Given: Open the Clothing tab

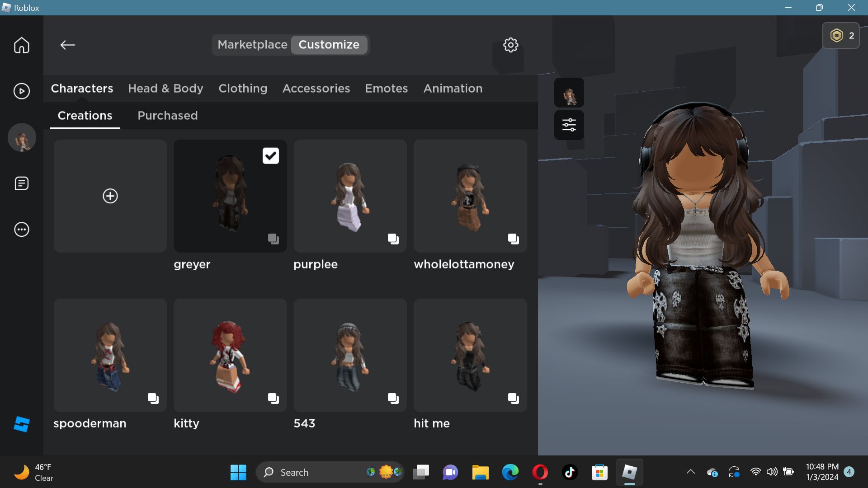Looking at the screenshot, I should pos(243,88).
